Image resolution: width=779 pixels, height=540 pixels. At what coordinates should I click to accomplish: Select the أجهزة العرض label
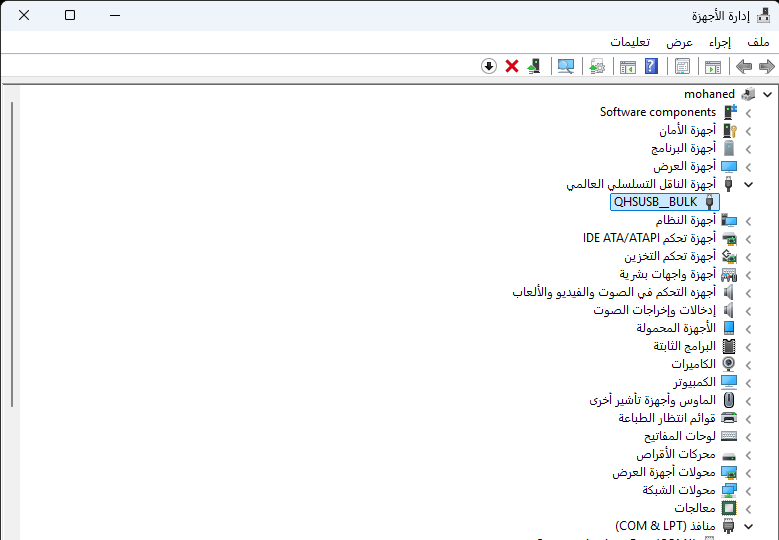pos(684,166)
